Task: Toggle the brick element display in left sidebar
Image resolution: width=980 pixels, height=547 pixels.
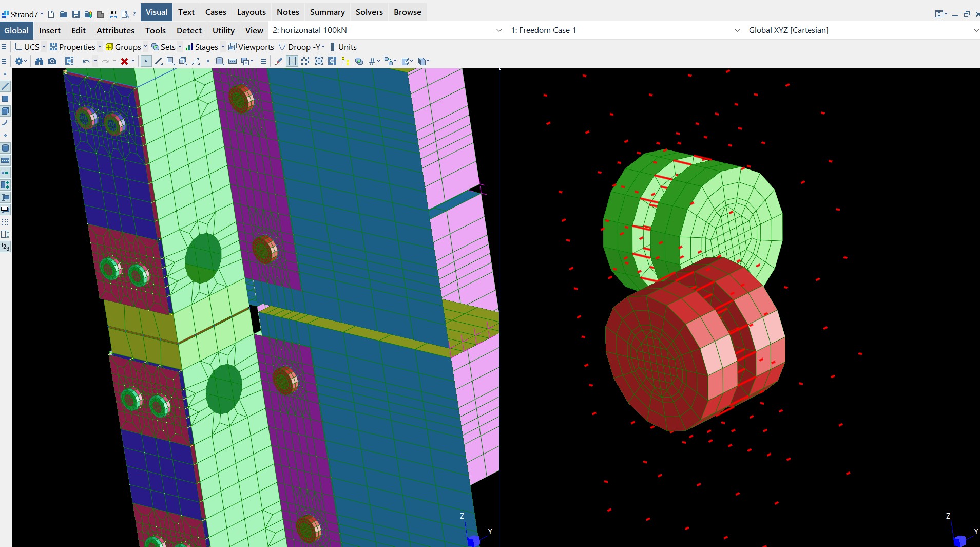Action: point(5,111)
